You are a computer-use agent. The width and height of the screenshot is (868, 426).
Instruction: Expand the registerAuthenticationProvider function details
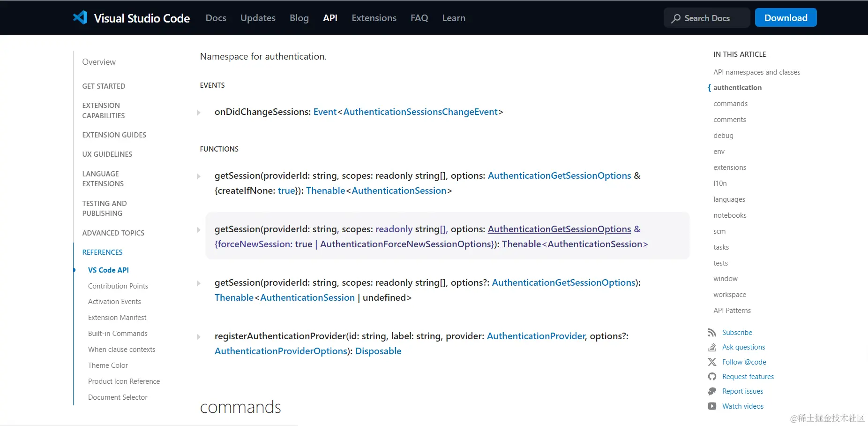pyautogui.click(x=199, y=337)
